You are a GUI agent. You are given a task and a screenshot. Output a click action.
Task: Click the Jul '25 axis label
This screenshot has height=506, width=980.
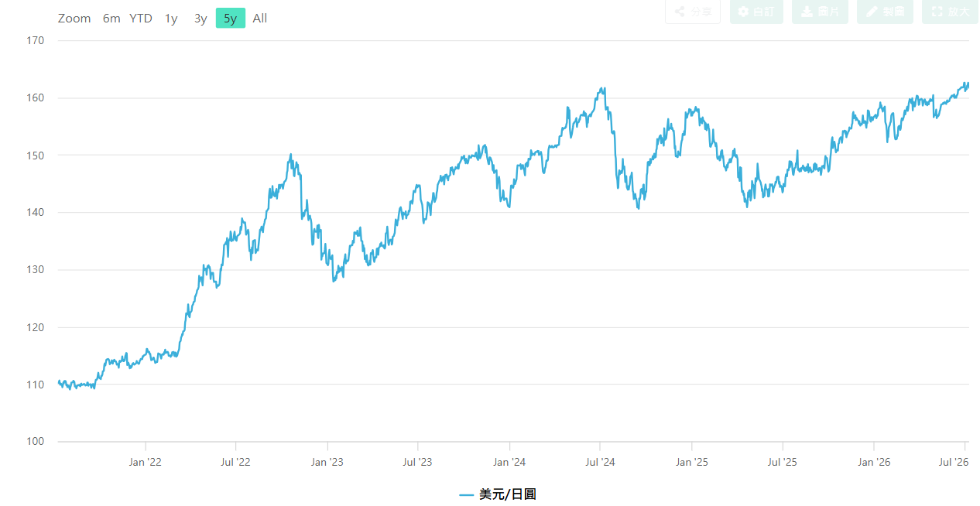783,462
